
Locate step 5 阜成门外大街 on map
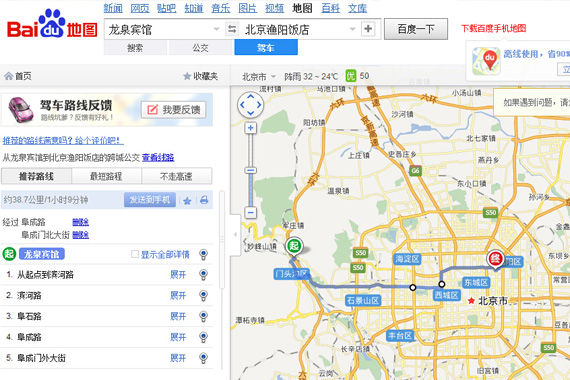(204, 358)
